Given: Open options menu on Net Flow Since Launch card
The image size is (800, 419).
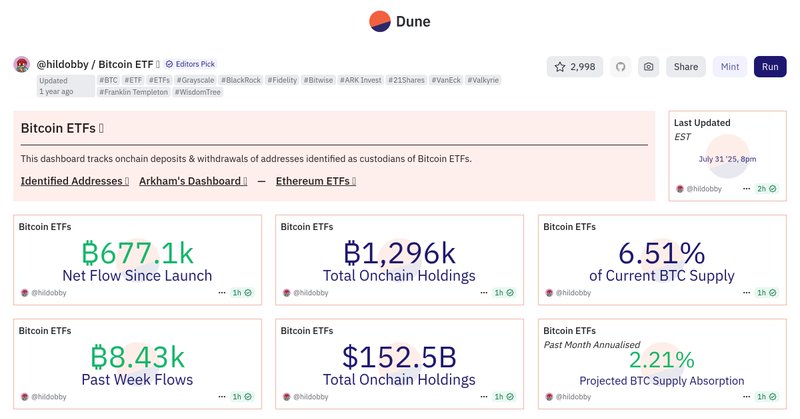Looking at the screenshot, I should (222, 293).
